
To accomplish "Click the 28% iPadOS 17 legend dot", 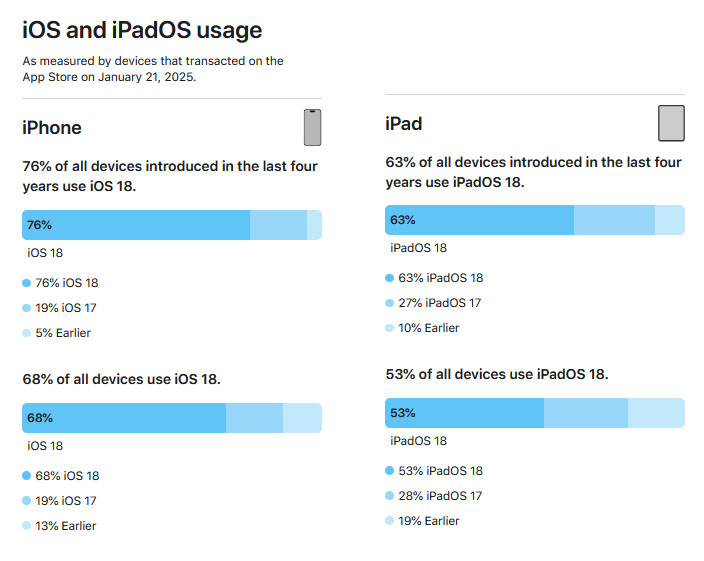I will [x=390, y=495].
